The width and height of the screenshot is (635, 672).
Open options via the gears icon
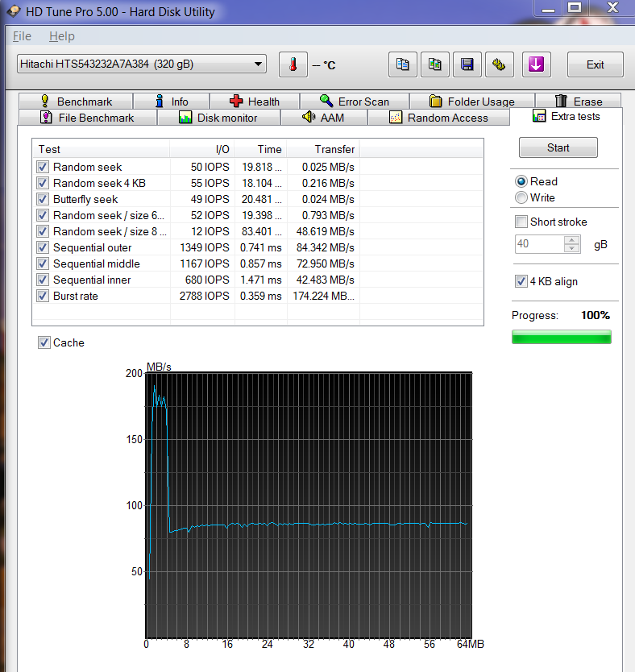499,64
